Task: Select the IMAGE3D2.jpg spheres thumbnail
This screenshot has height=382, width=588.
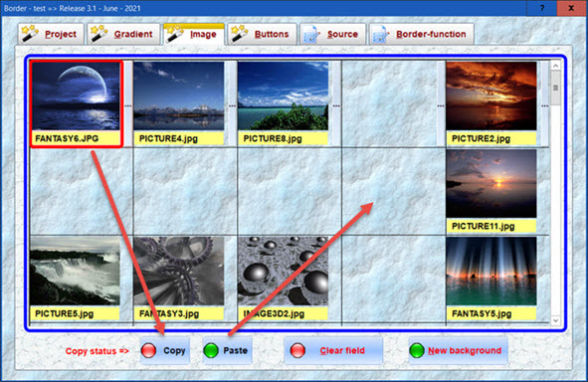Action: pos(283,271)
